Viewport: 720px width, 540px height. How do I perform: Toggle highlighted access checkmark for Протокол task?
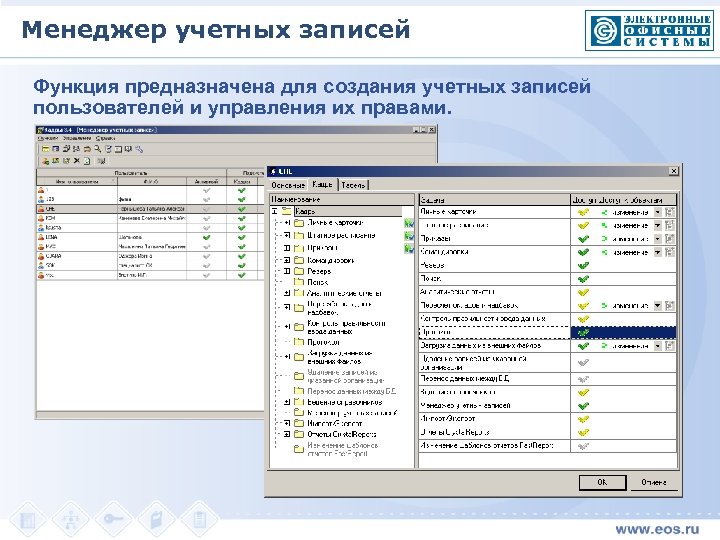(583, 332)
